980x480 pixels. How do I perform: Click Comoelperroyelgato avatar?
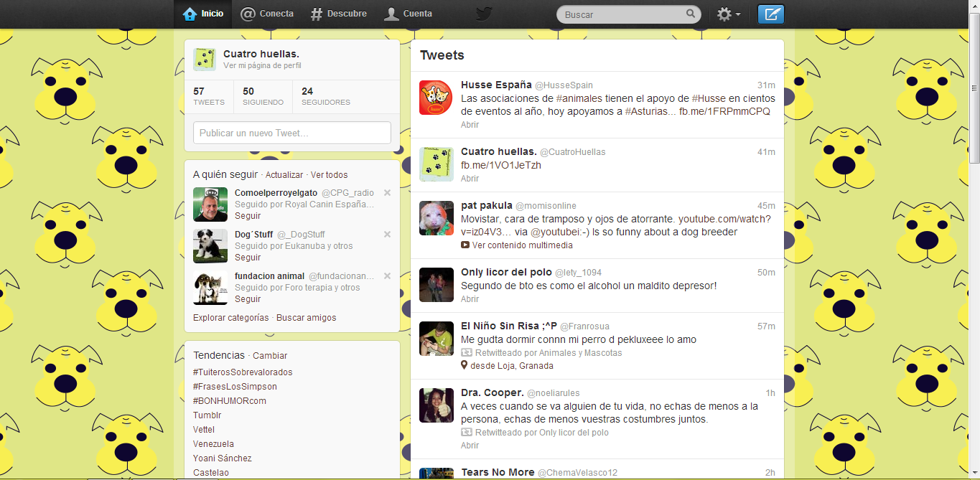point(210,204)
